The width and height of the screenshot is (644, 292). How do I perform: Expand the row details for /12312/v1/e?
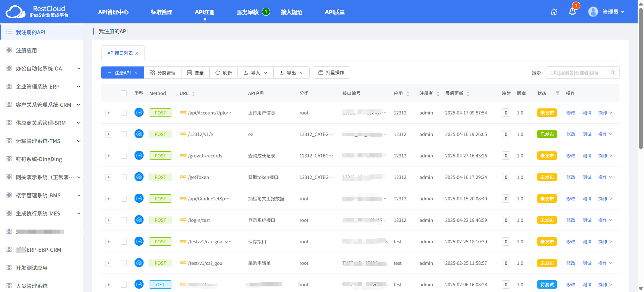pos(109,134)
